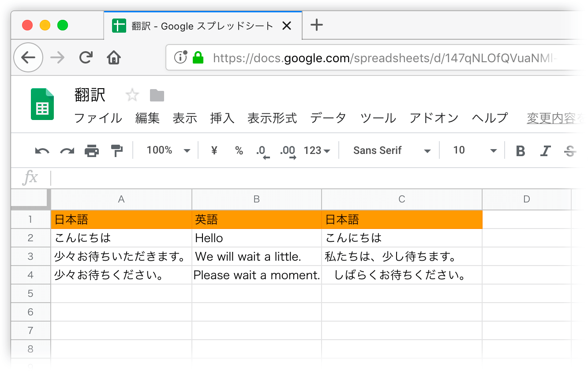Open the move-to-folder icon beside the title
This screenshot has height=371, width=588.
click(x=157, y=95)
